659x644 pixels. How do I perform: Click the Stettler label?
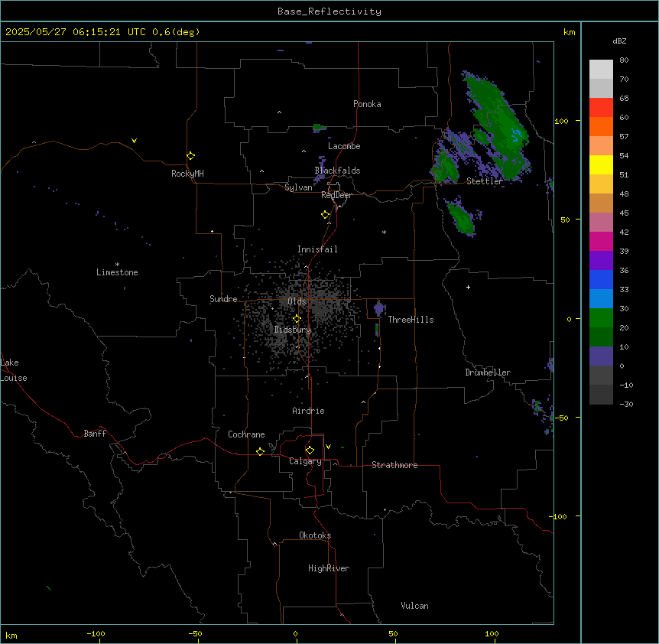(485, 181)
